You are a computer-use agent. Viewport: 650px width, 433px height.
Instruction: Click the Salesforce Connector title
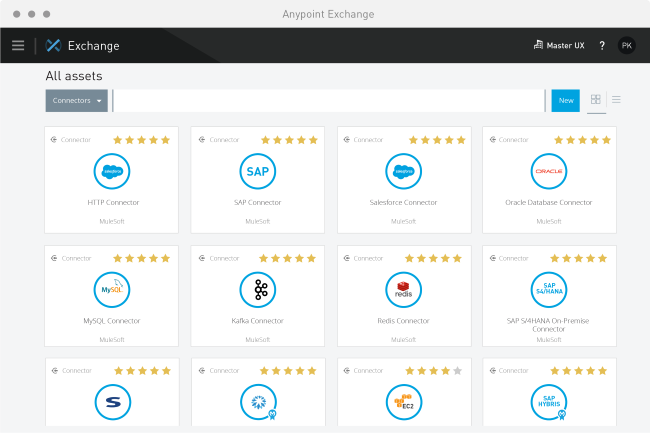click(x=403, y=203)
